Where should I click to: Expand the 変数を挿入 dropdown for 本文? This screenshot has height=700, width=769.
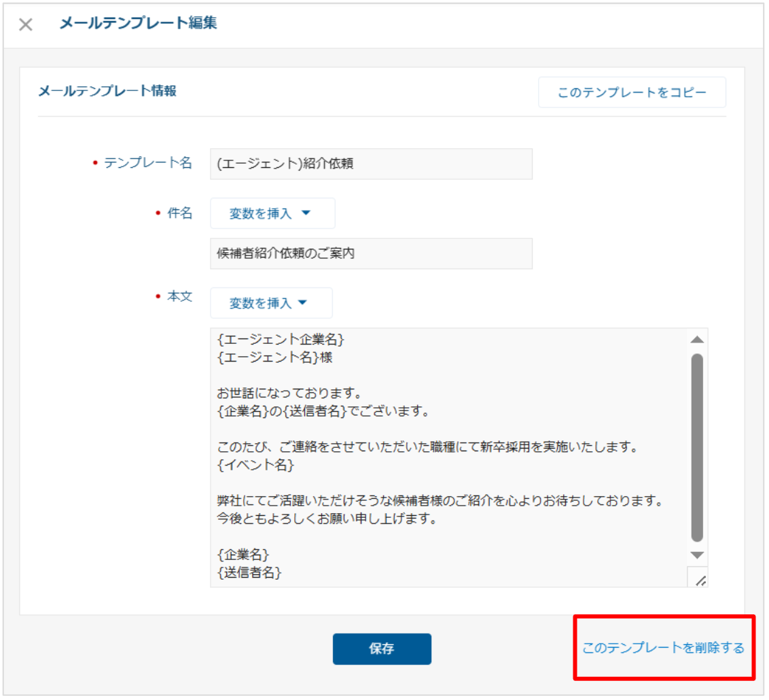tap(271, 303)
